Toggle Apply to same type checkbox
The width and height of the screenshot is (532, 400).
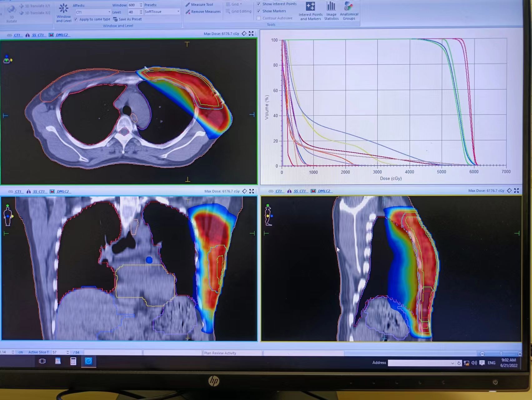tap(76, 19)
